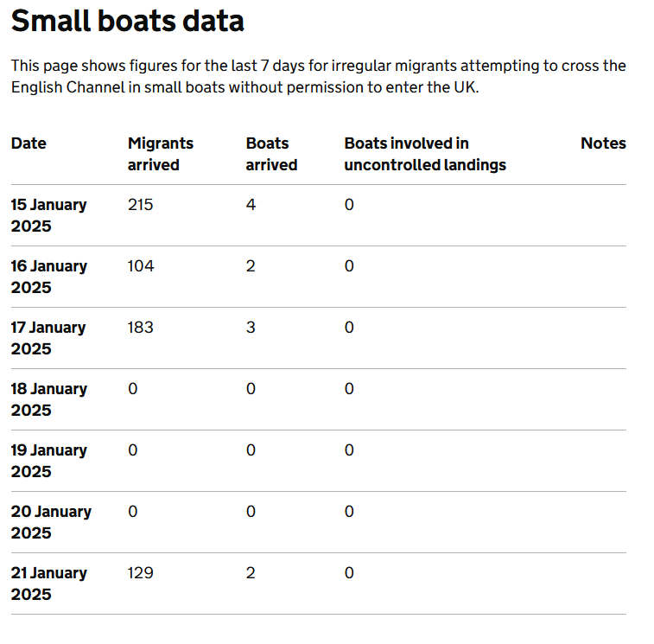Click boats arrived value 3 for 17 January
The image size is (654, 644).
[251, 328]
